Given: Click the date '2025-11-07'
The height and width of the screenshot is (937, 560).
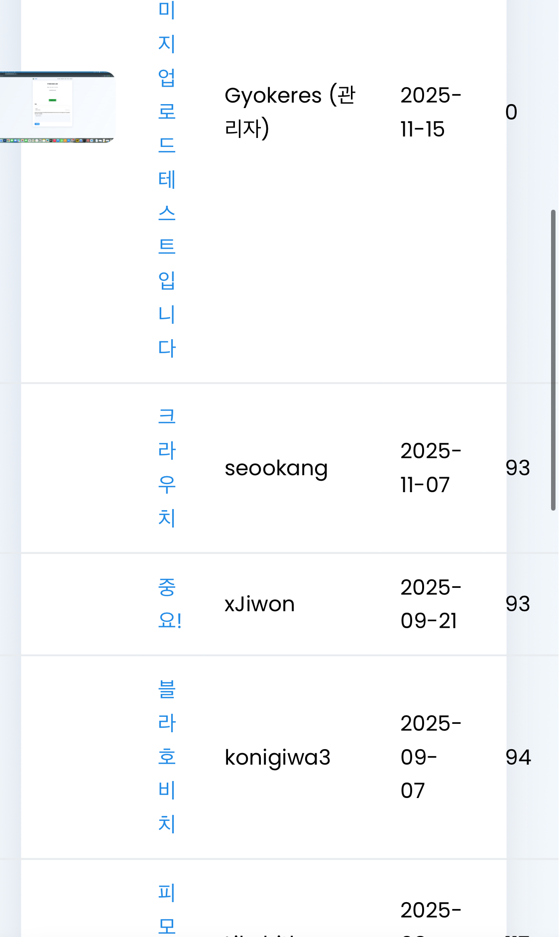Looking at the screenshot, I should point(431,468).
